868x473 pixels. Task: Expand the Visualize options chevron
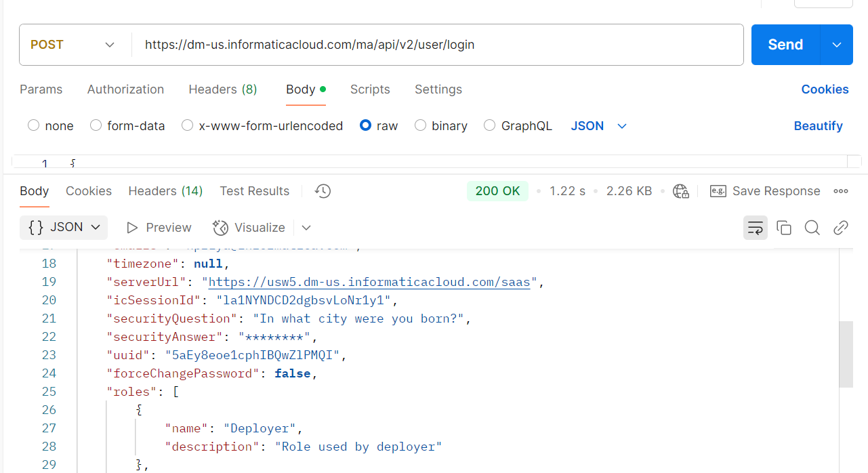[306, 228]
